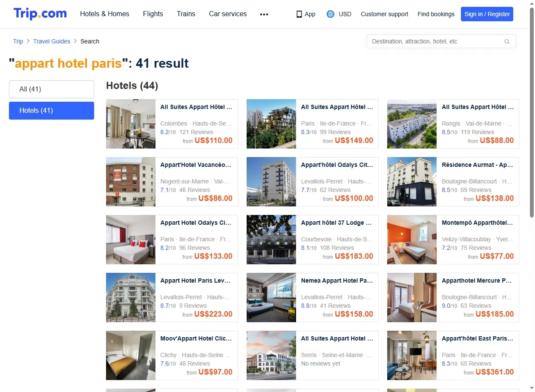535x392 pixels.
Task: Open the Trains menu
Action: (x=186, y=14)
